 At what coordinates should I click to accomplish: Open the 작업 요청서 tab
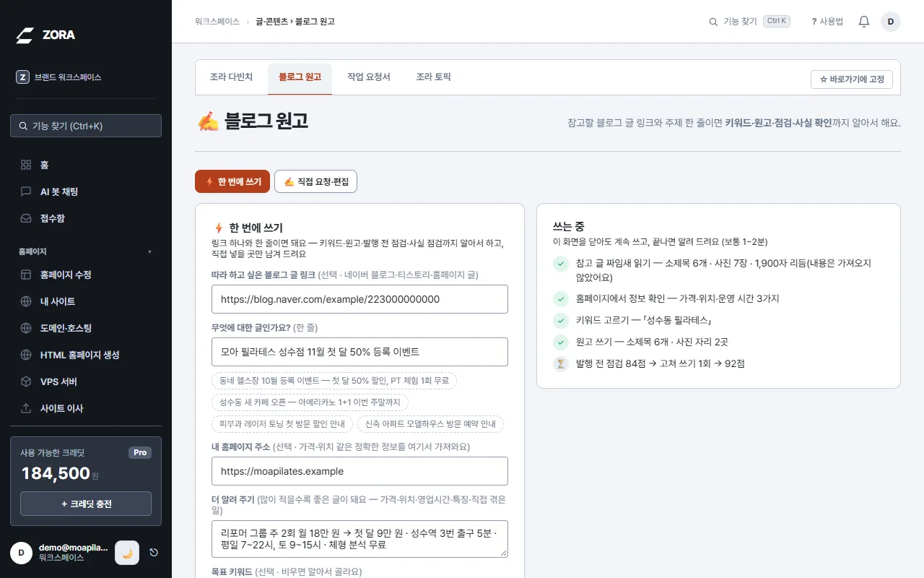(368, 77)
